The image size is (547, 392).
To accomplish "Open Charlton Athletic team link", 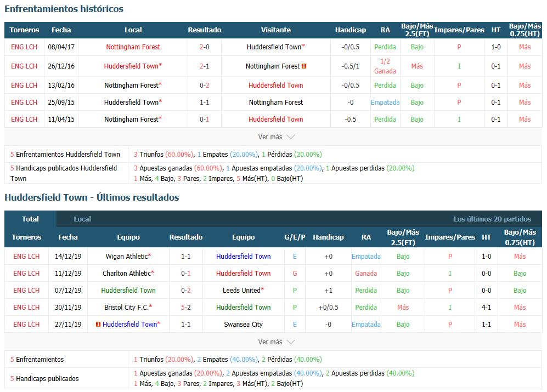I will tap(127, 274).
